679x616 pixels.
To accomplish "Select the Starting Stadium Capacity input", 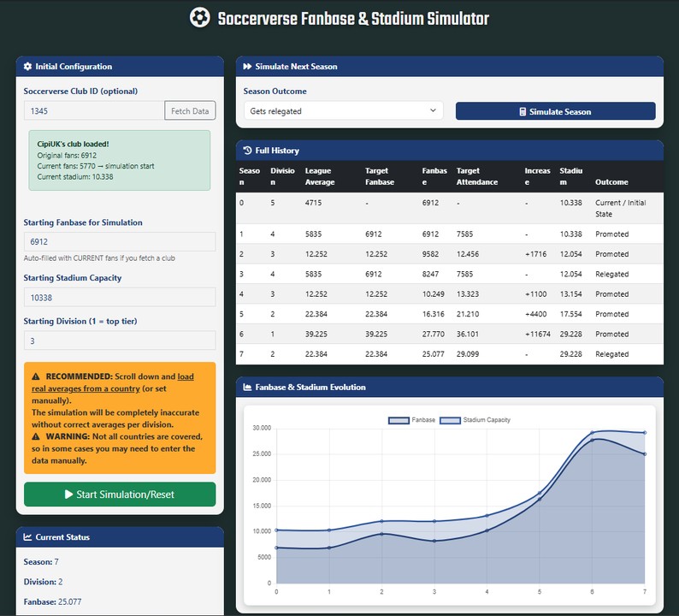I will (x=120, y=297).
